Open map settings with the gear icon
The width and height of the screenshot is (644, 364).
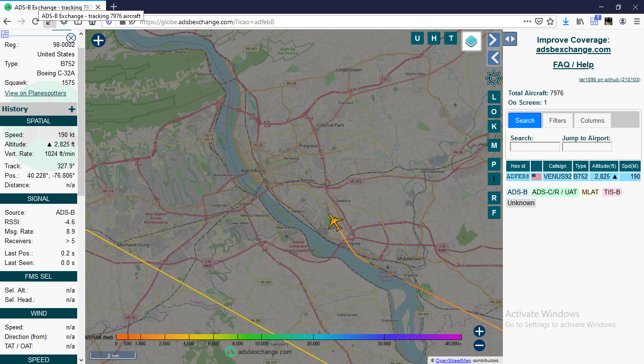[x=494, y=78]
